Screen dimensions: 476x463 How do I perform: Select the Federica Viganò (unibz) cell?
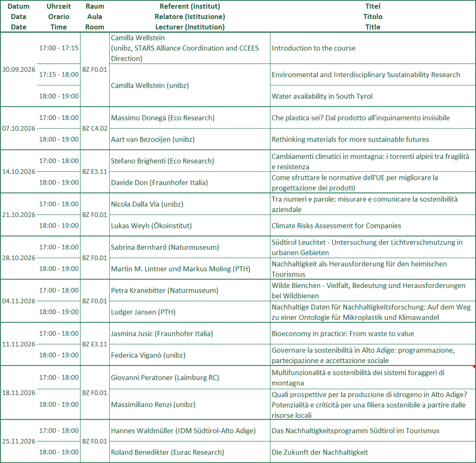tap(190, 355)
